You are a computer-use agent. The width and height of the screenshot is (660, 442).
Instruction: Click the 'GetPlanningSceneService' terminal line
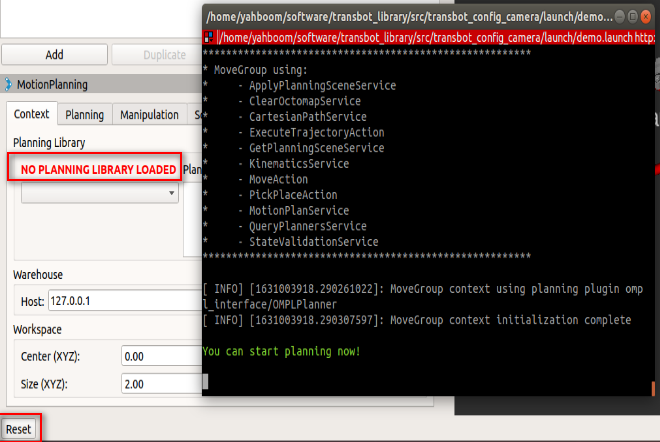pos(317,148)
